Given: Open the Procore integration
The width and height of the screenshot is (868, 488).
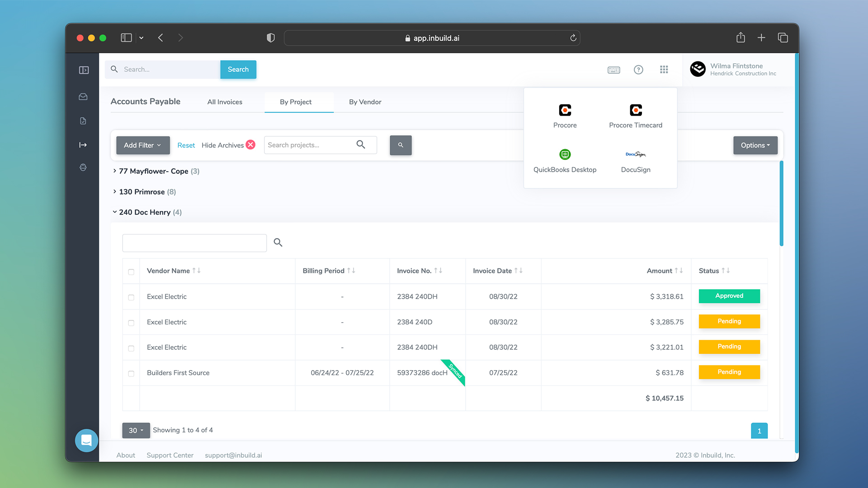Looking at the screenshot, I should click(565, 115).
